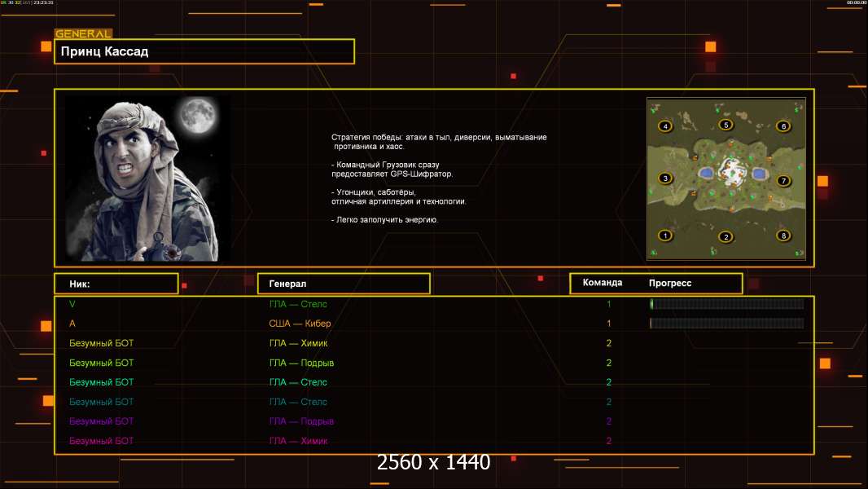Select start position 5 on the minimap
Screen dimensions: 868x489
tap(726, 125)
